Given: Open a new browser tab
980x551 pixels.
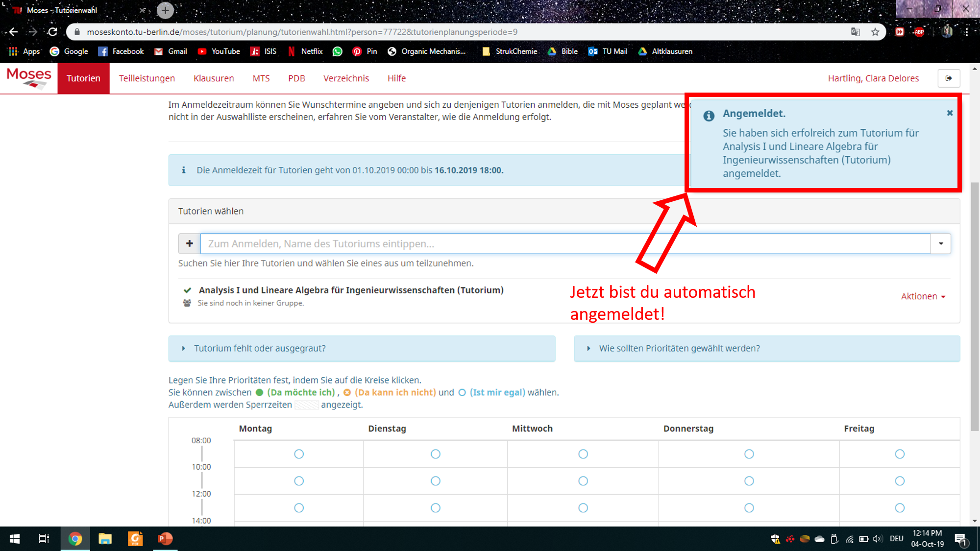Looking at the screenshot, I should 165,10.
